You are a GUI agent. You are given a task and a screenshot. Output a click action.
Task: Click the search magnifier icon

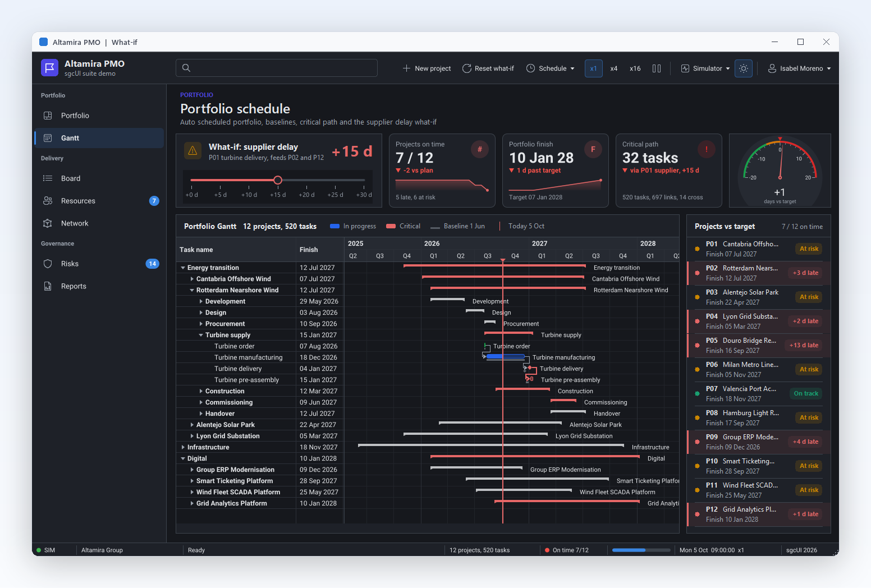click(x=186, y=68)
